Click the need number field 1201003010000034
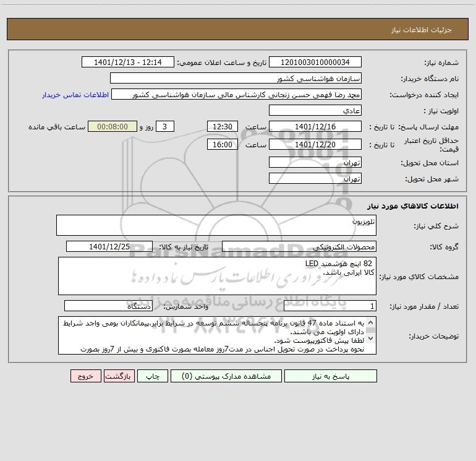 pos(315,62)
